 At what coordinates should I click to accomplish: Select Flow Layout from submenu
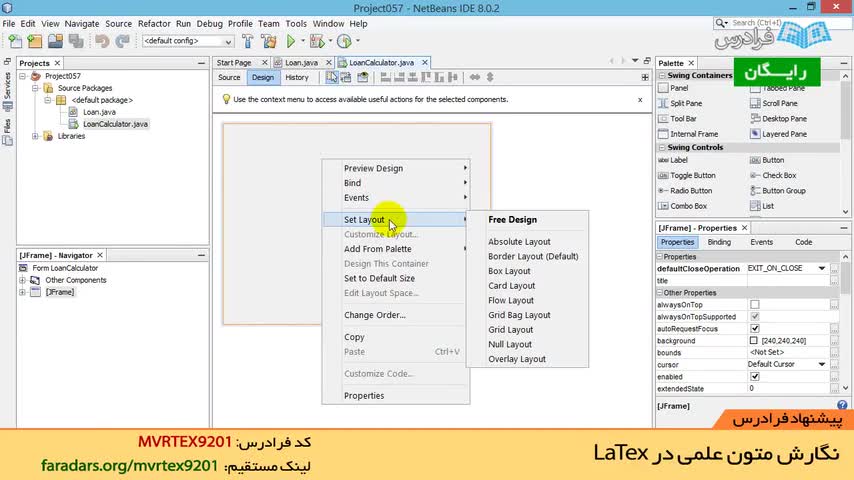(511, 300)
